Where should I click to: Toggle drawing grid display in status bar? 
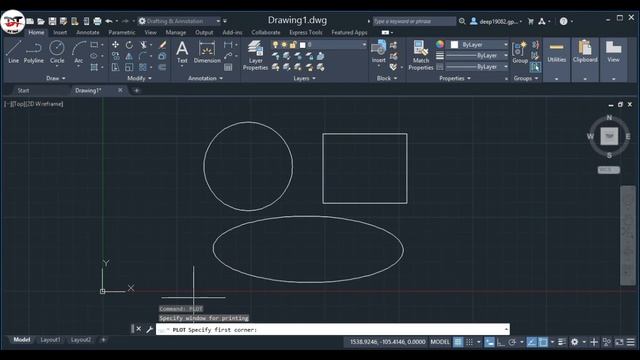pyautogui.click(x=458, y=342)
